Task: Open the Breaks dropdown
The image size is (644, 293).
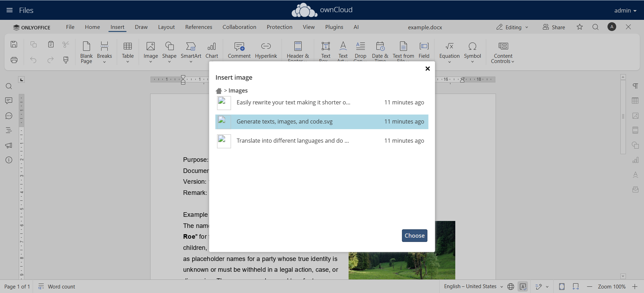Action: pyautogui.click(x=104, y=52)
